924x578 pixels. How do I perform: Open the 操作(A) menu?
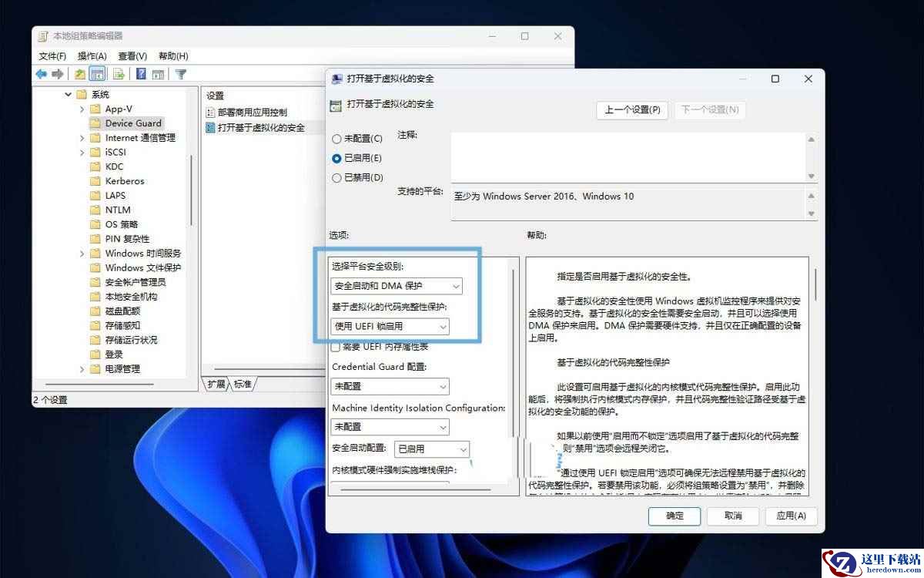92,56
